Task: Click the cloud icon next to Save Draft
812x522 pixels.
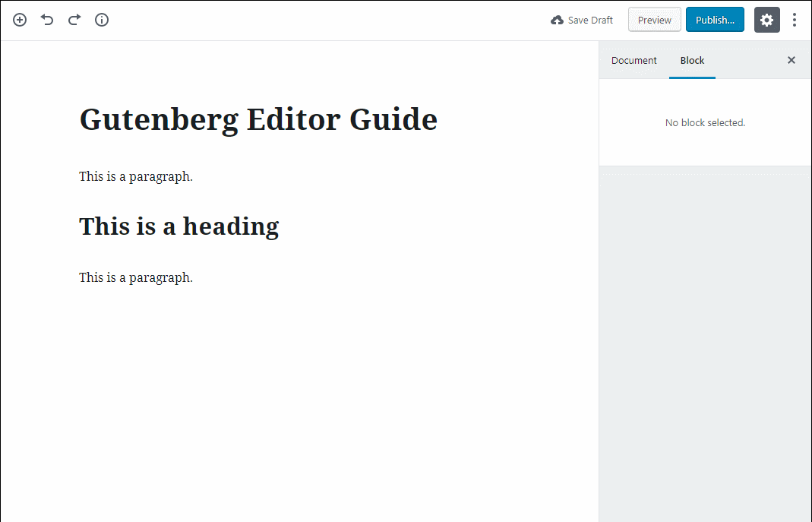Action: coord(557,21)
